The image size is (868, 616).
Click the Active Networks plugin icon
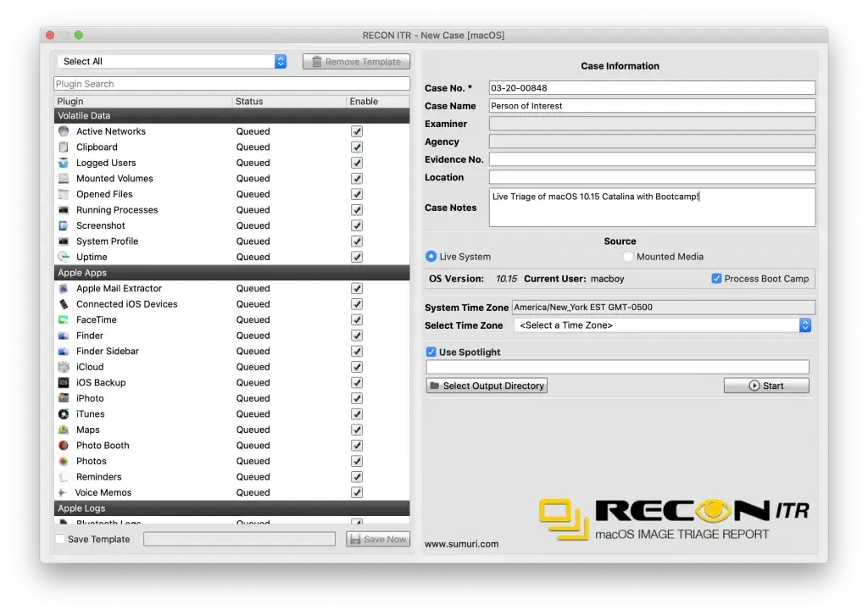[64, 131]
